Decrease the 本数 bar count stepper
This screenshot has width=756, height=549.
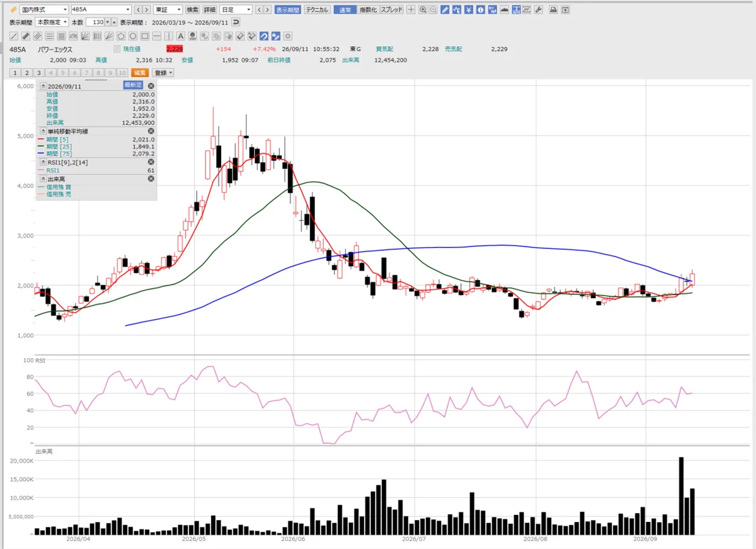108,22
